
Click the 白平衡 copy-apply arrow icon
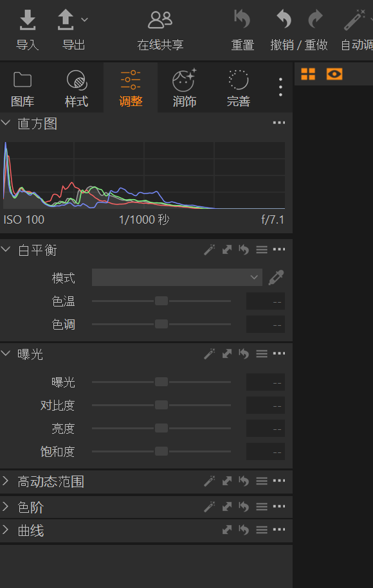click(x=227, y=249)
